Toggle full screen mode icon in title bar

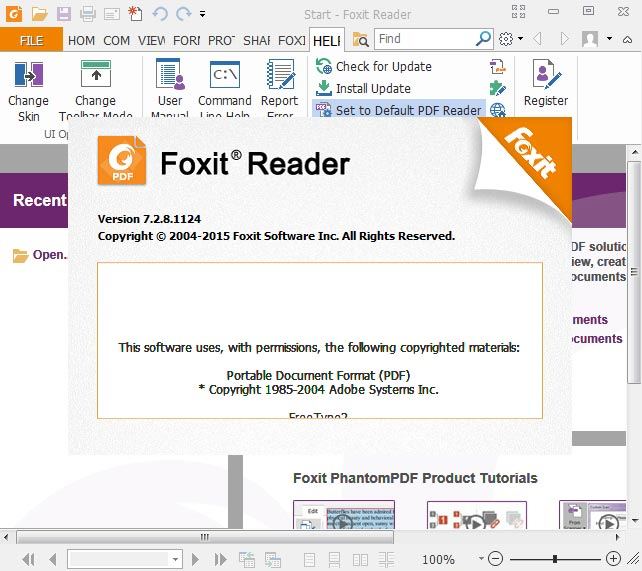(518, 11)
